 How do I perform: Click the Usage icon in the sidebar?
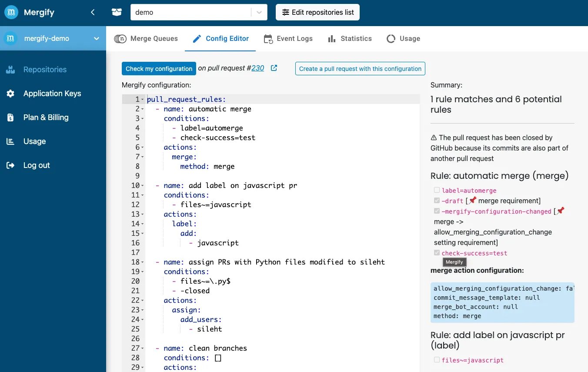10,141
